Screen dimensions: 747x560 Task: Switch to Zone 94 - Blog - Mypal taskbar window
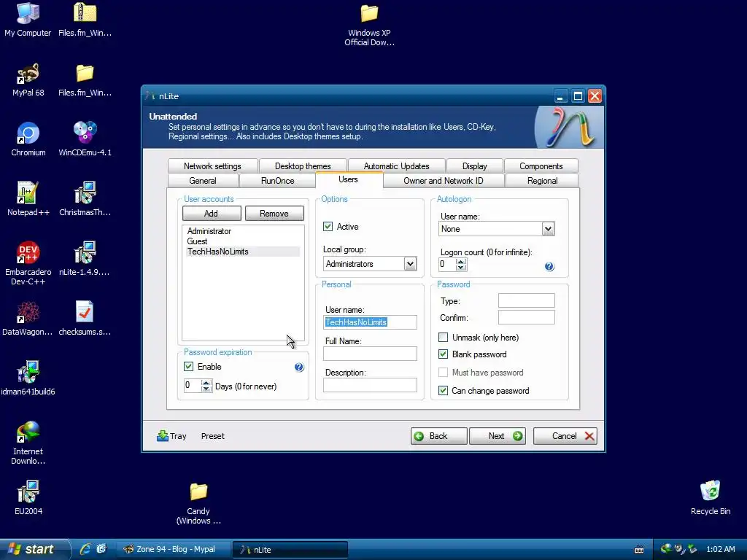coord(174,550)
